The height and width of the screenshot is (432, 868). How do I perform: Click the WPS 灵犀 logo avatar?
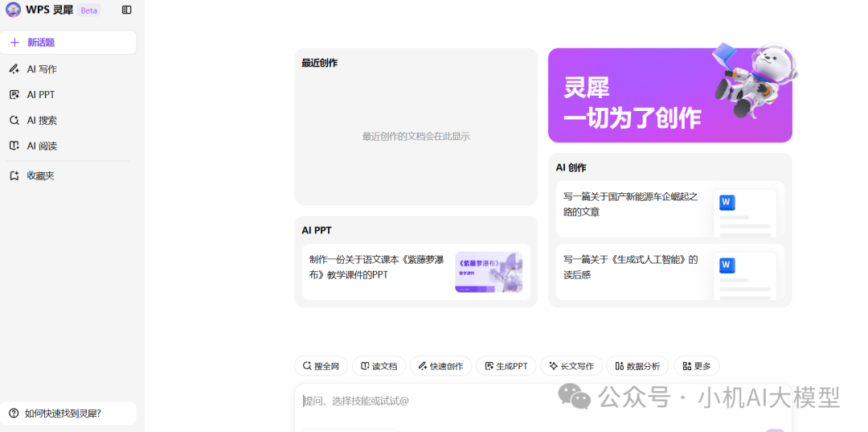coord(14,10)
